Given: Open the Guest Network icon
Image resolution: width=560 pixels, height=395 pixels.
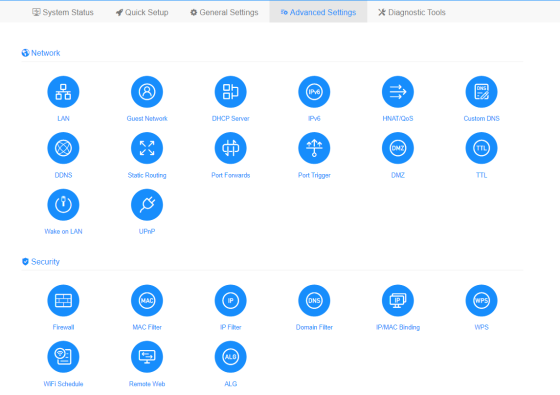Looking at the screenshot, I should [x=147, y=92].
